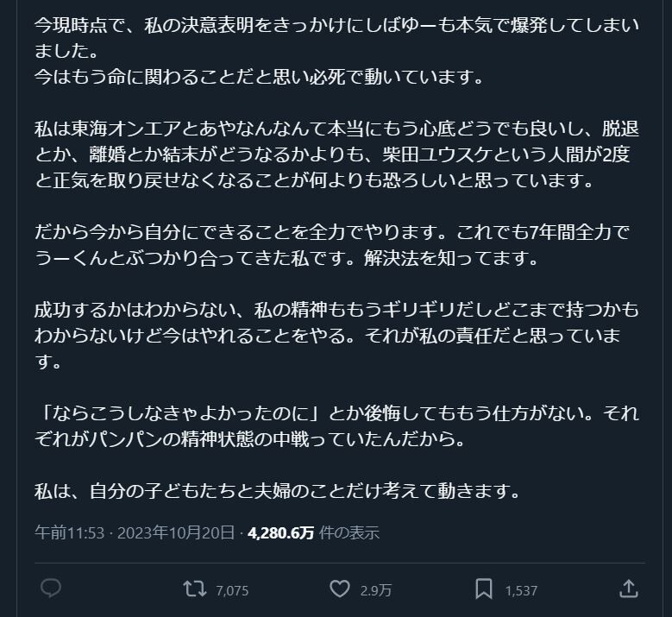Open the repost menu via arrows icon

(195, 589)
